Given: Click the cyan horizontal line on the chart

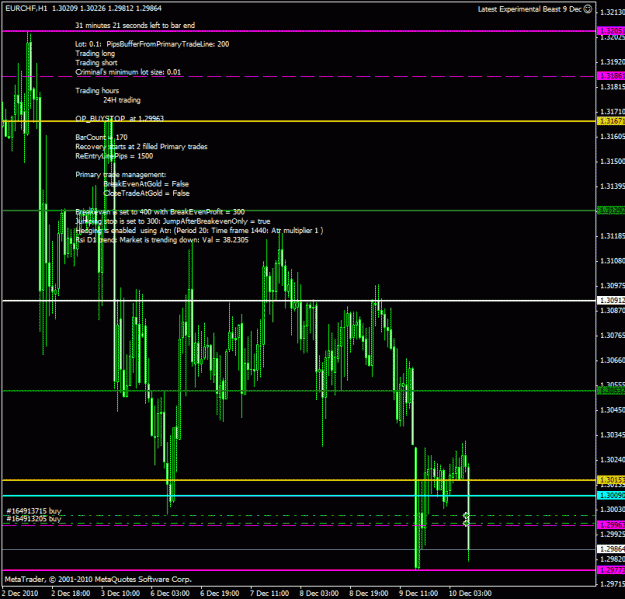Looking at the screenshot, I should (x=299, y=496).
